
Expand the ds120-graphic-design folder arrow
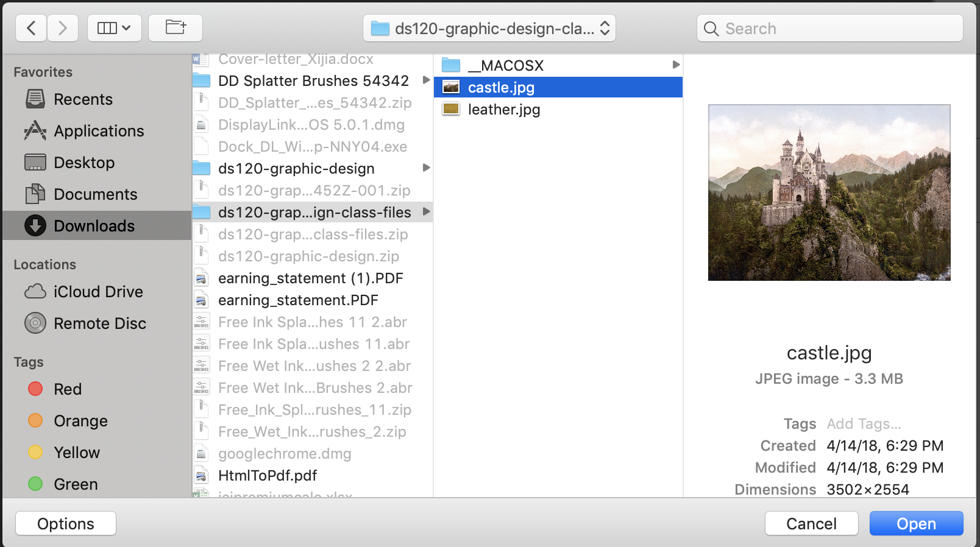point(426,168)
